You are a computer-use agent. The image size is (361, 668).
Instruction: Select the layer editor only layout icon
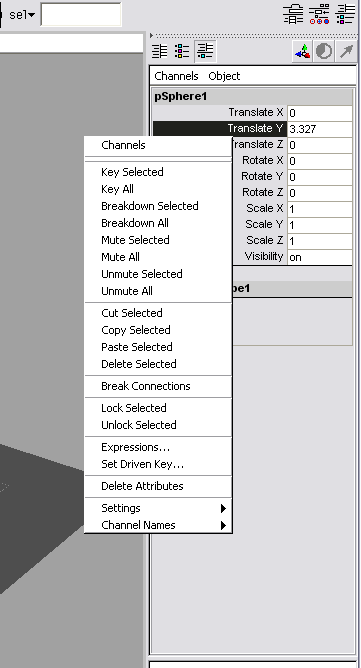(182, 51)
